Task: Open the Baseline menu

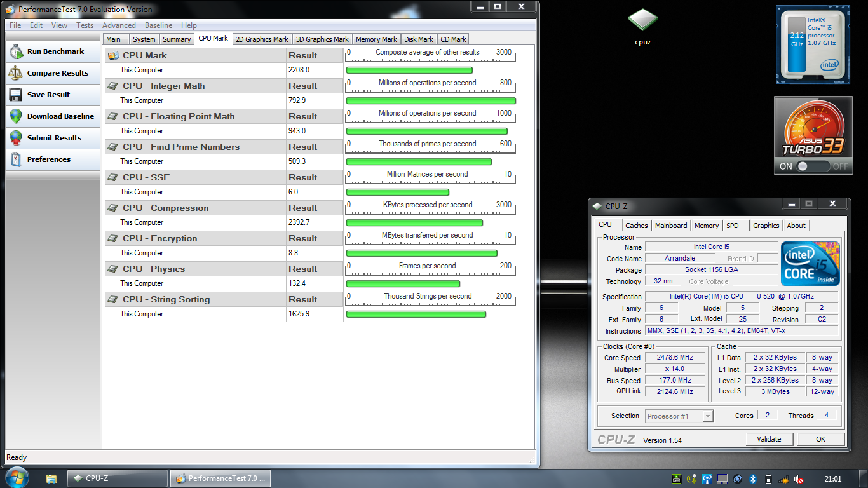Action: [x=158, y=25]
